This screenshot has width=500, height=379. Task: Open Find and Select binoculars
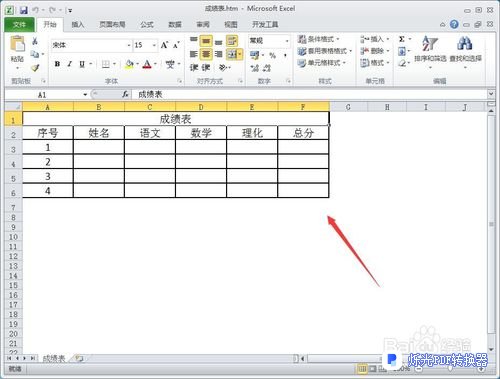(x=465, y=50)
